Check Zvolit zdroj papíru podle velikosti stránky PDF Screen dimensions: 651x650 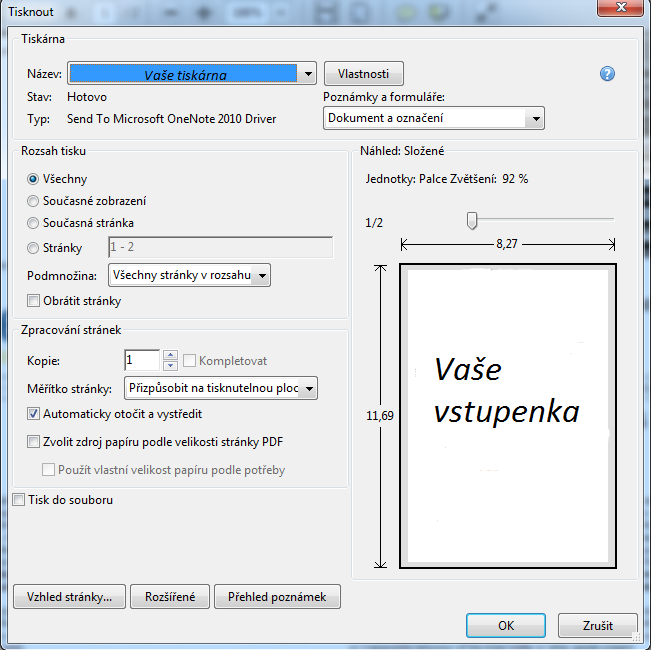tap(33, 442)
